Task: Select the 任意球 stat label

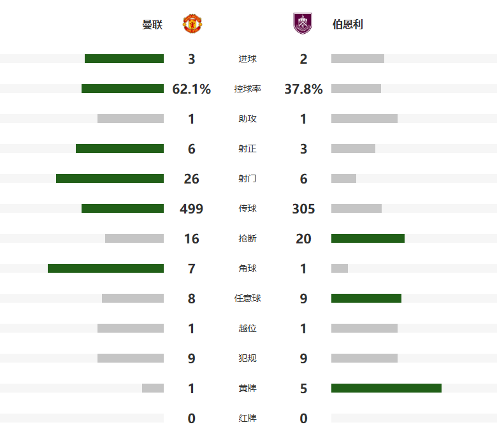Action: click(x=248, y=298)
